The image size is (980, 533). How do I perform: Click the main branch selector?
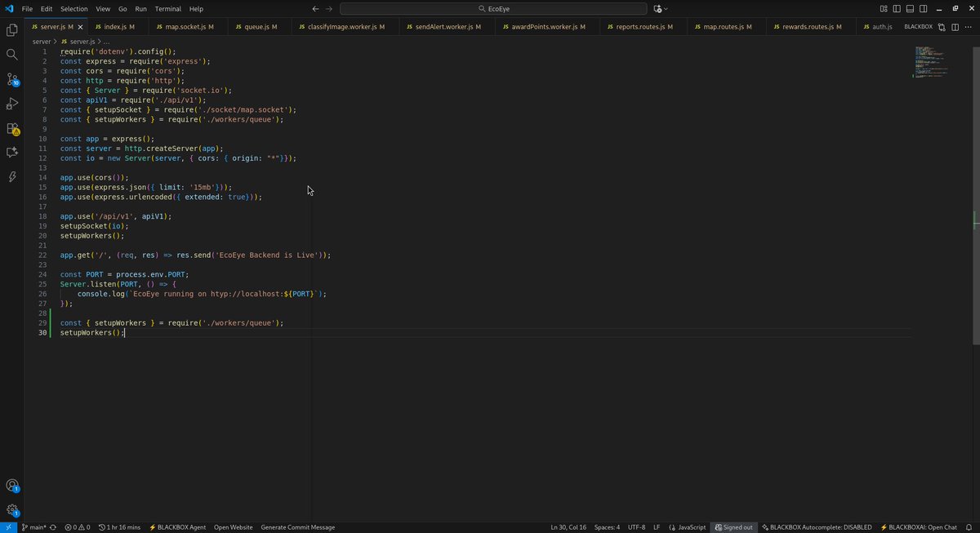pyautogui.click(x=33, y=527)
